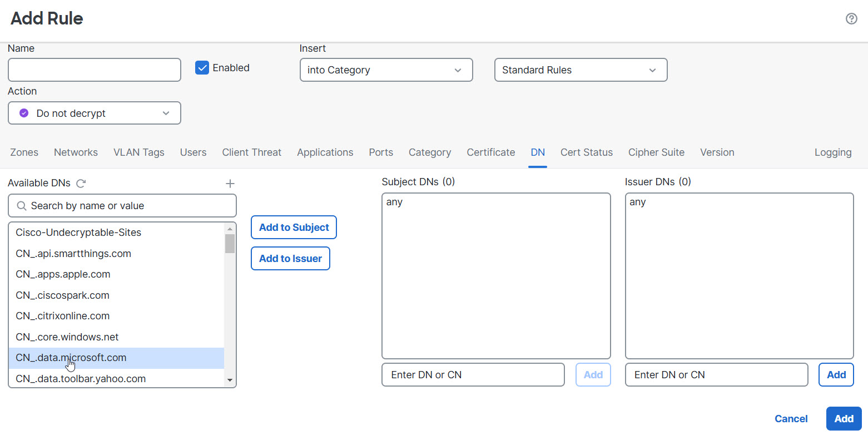Image resolution: width=868 pixels, height=435 pixels.
Task: Click the plus to create a new DN object
Action: coord(230,183)
